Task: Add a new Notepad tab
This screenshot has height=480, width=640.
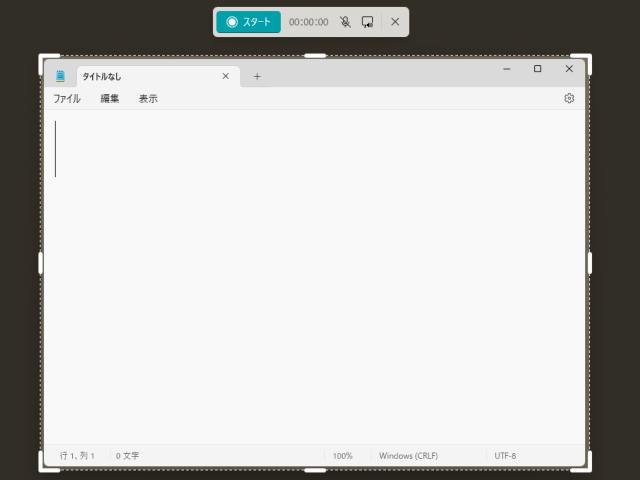Action: pyautogui.click(x=257, y=76)
